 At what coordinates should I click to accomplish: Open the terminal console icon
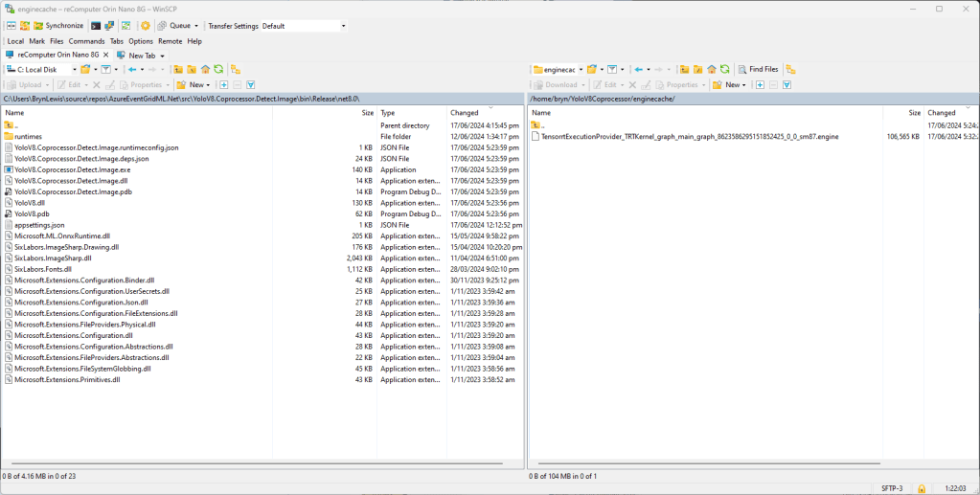96,26
